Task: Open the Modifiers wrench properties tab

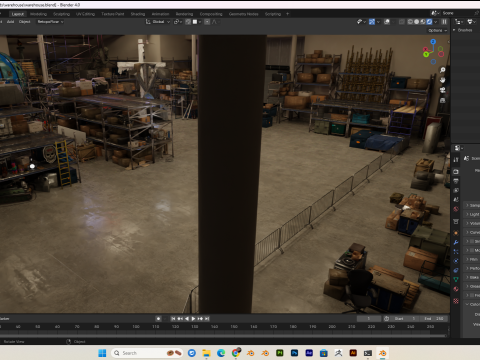Action: pos(456,242)
